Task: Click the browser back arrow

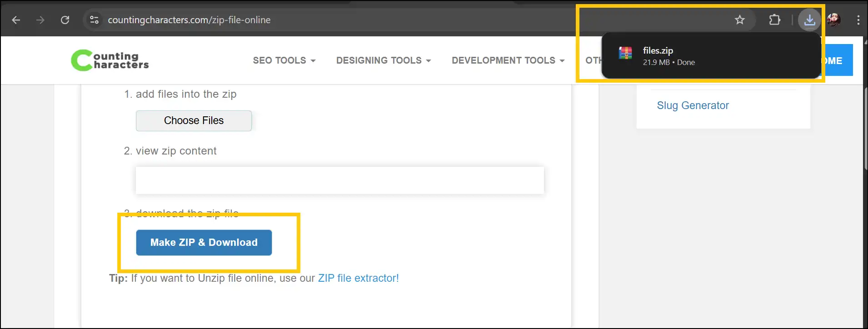Action: tap(16, 20)
